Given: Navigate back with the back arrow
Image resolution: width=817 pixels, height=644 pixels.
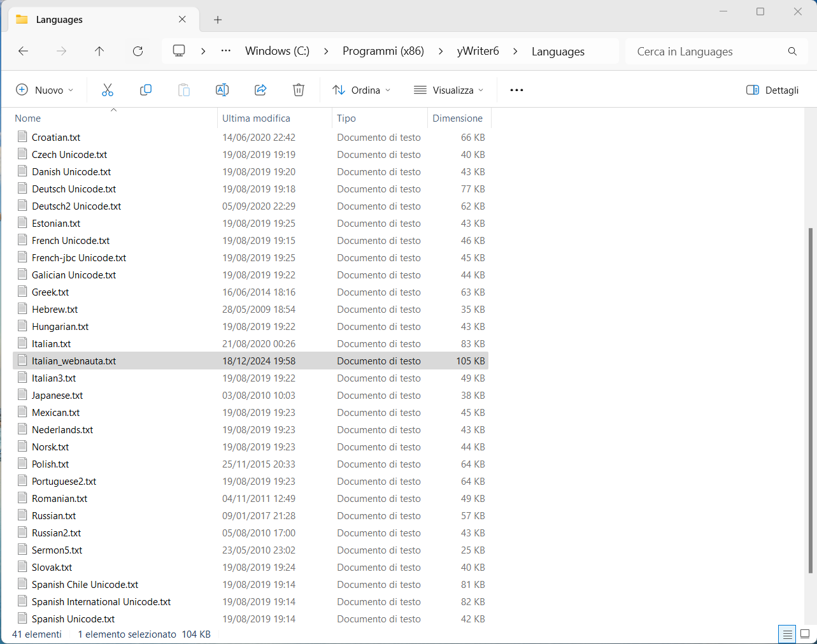Looking at the screenshot, I should tap(24, 51).
